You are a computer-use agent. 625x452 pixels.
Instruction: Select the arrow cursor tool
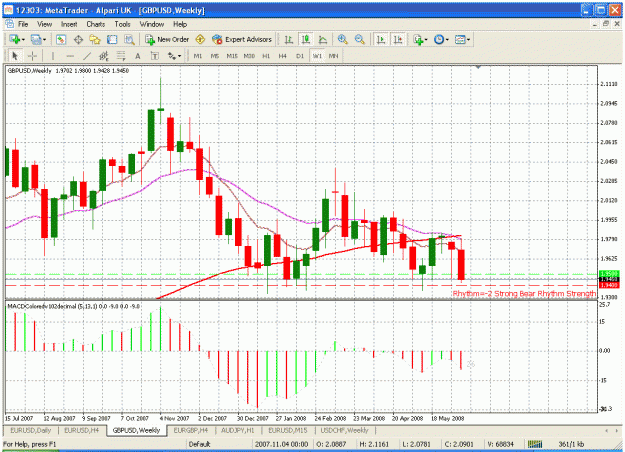click(15, 56)
